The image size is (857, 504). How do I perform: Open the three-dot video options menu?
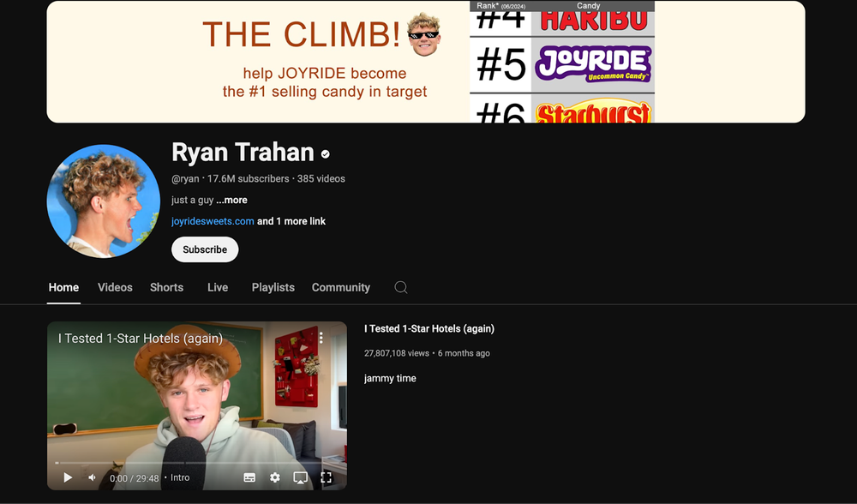tap(321, 338)
